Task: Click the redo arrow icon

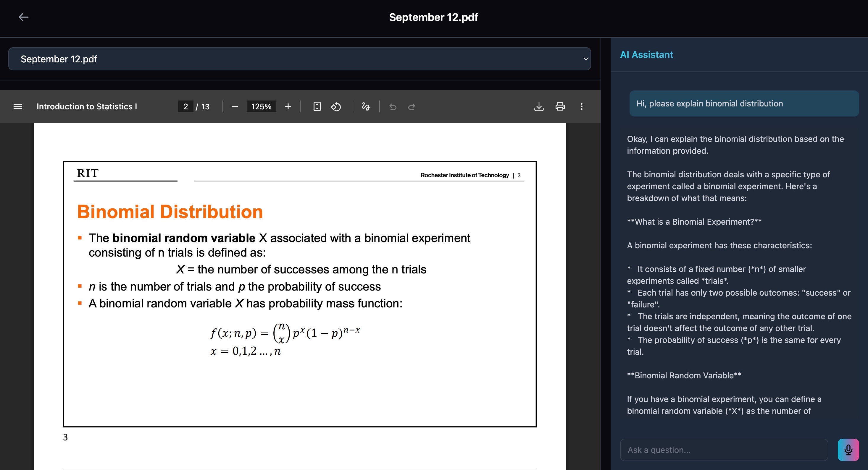Action: (x=412, y=107)
